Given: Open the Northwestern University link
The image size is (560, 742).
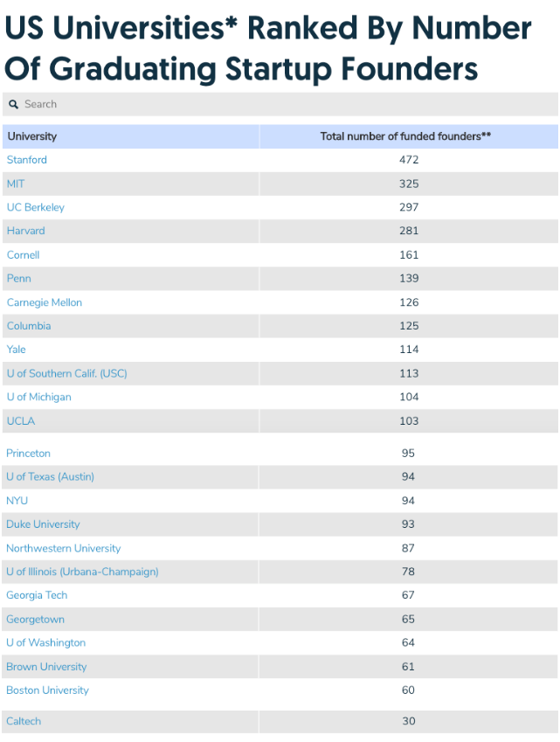Looking at the screenshot, I should click(64, 549).
